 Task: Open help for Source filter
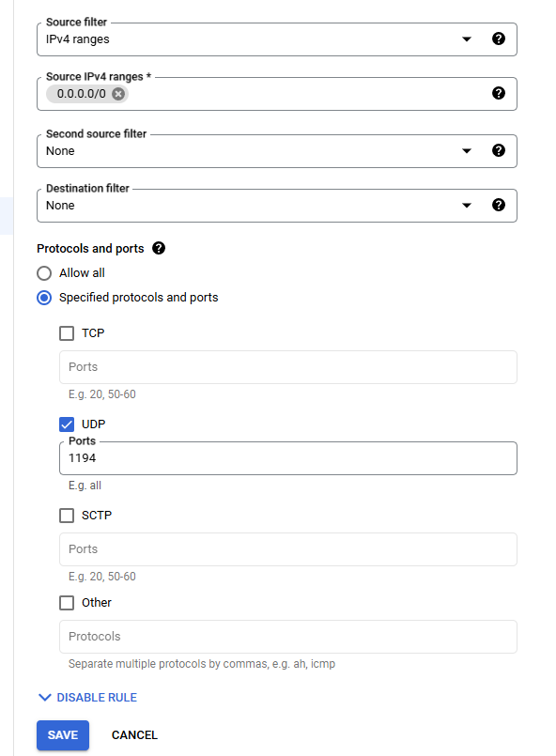[x=499, y=39]
